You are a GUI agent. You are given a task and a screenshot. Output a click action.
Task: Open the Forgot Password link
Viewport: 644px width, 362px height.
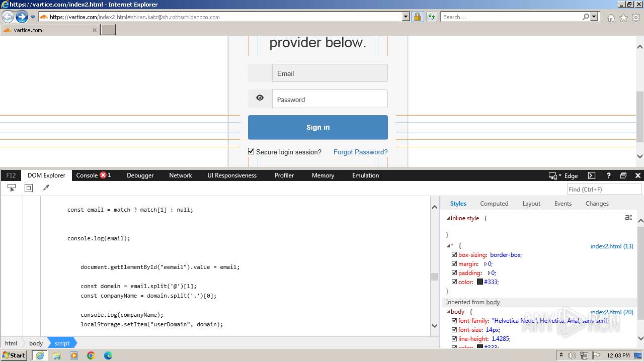(360, 152)
